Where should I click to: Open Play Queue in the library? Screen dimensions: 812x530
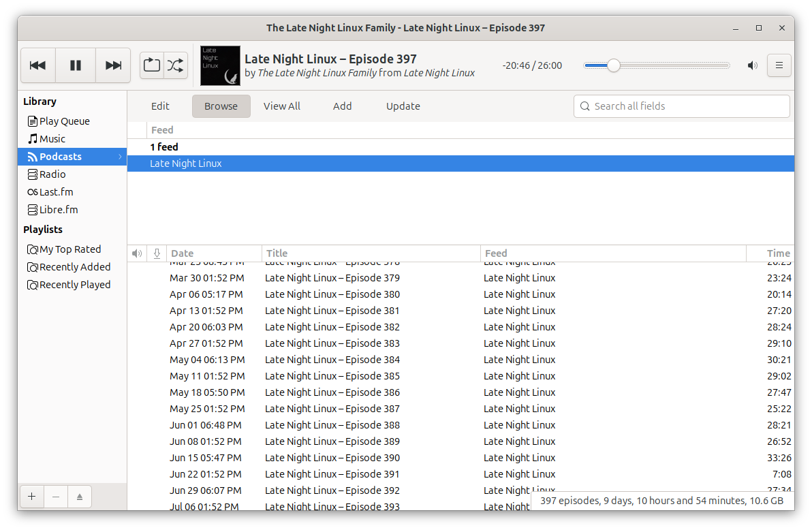tap(72, 121)
